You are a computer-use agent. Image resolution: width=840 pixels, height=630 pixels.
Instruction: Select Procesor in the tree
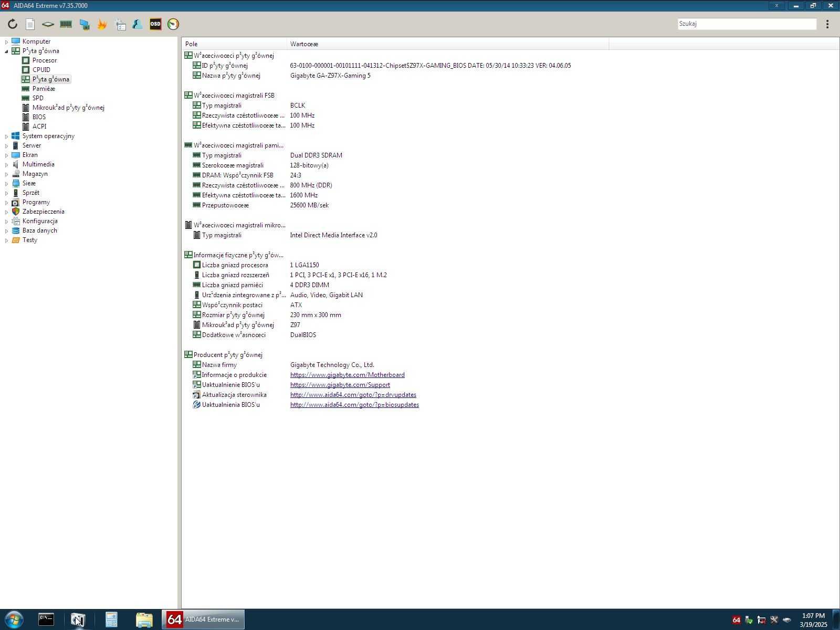pos(45,60)
